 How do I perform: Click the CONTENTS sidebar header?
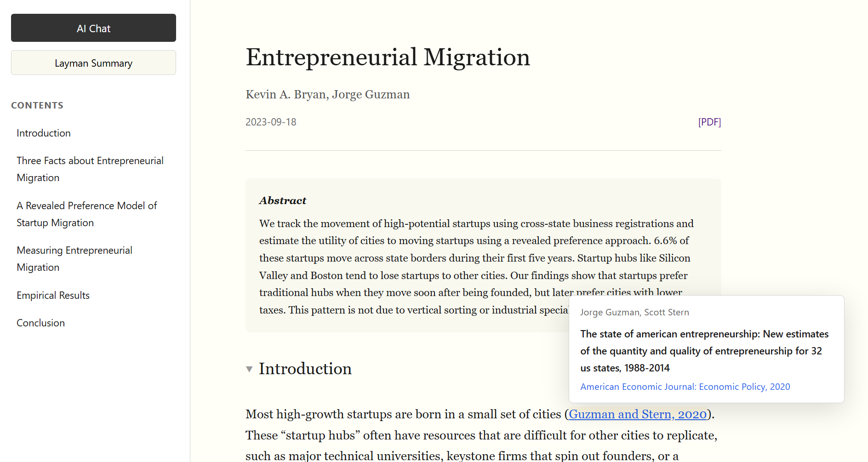tap(37, 105)
